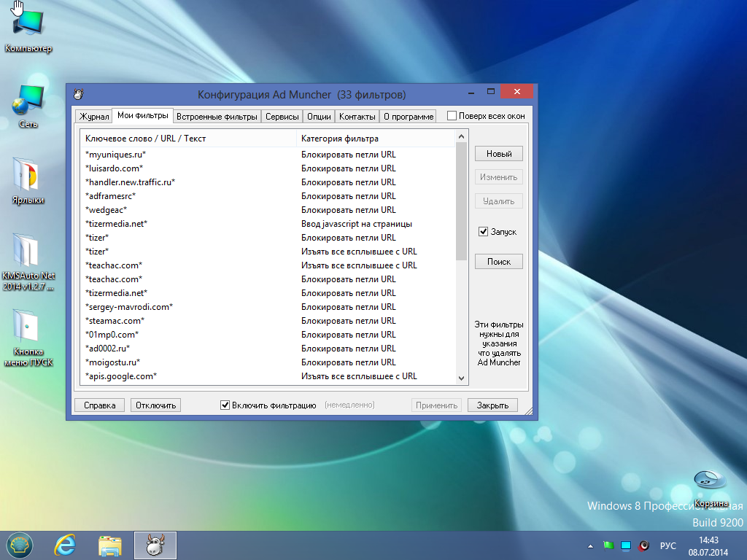
Task: Open the Ярлыки desktop folder
Action: [x=28, y=181]
